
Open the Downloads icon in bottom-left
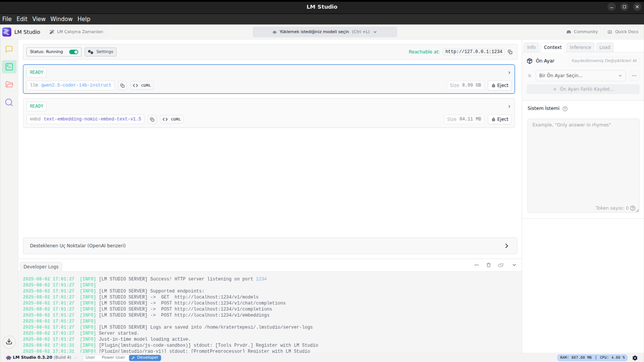click(x=9, y=342)
